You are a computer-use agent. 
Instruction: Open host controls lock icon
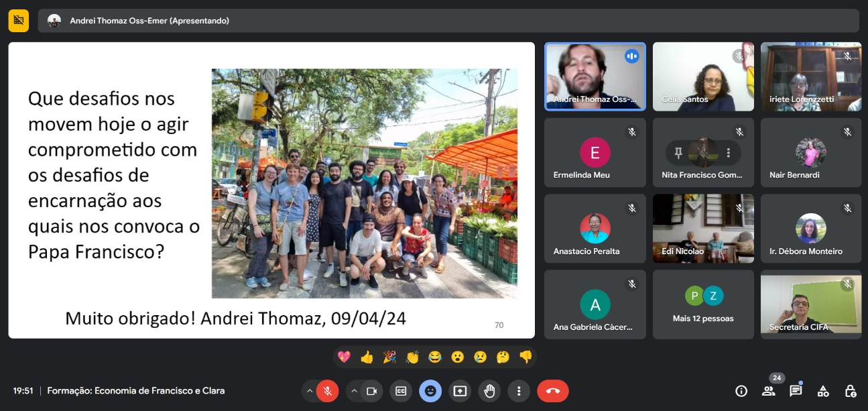[850, 391]
